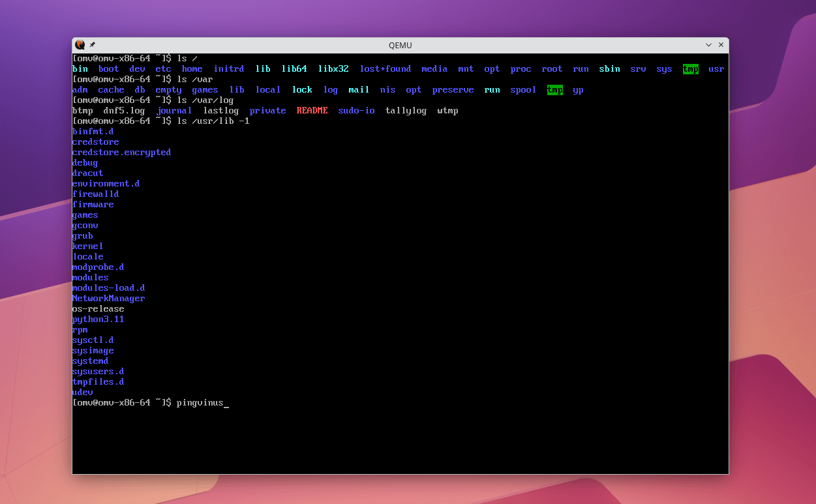Select the systemd directory entry
Image resolution: width=816 pixels, height=504 pixels.
[x=91, y=361]
